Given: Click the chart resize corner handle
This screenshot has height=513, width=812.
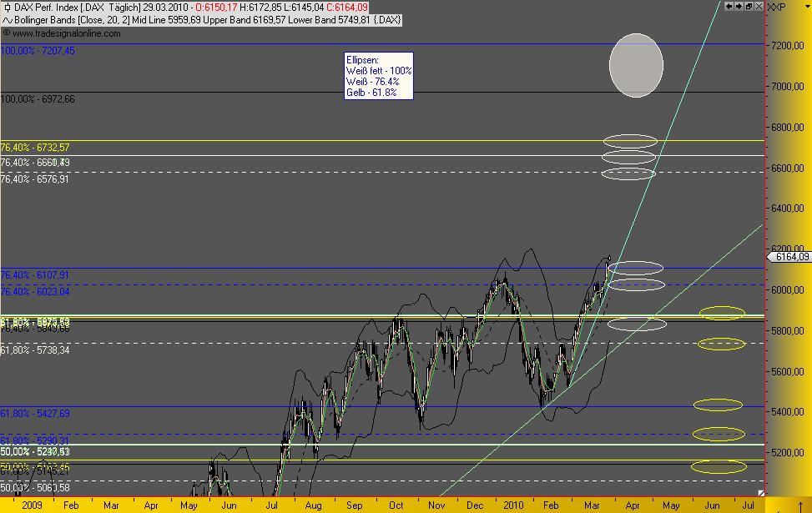Looking at the screenshot, I should click(x=761, y=493).
